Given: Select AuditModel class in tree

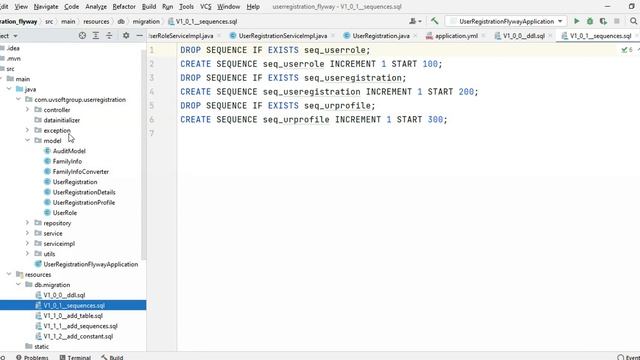Looking at the screenshot, I should pyautogui.click(x=69, y=151).
